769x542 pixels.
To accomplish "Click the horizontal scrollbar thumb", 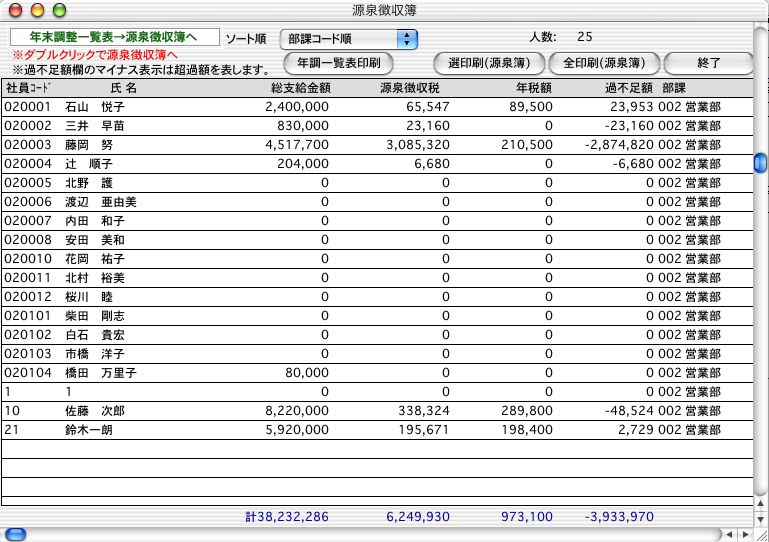I will [15, 534].
